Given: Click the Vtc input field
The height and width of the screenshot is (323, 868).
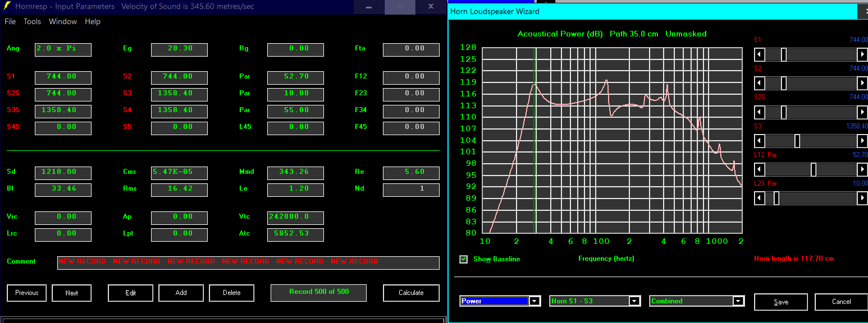Looking at the screenshot, I should 295,218.
